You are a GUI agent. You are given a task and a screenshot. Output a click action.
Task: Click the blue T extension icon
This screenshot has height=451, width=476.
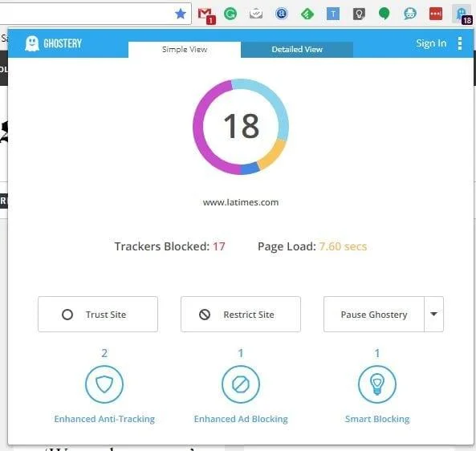click(332, 14)
